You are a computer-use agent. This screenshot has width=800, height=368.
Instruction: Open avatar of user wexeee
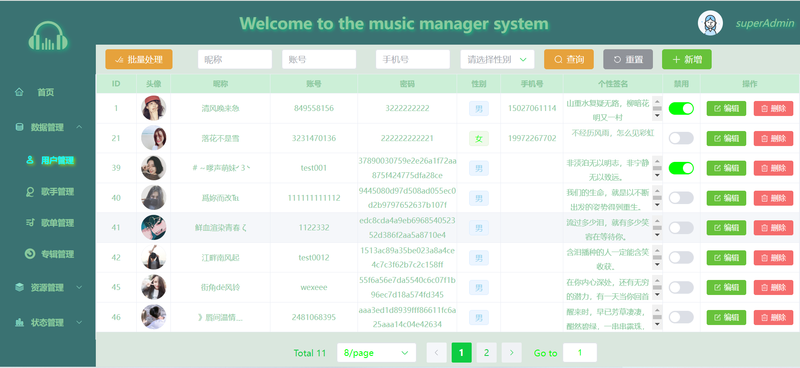coord(153,287)
